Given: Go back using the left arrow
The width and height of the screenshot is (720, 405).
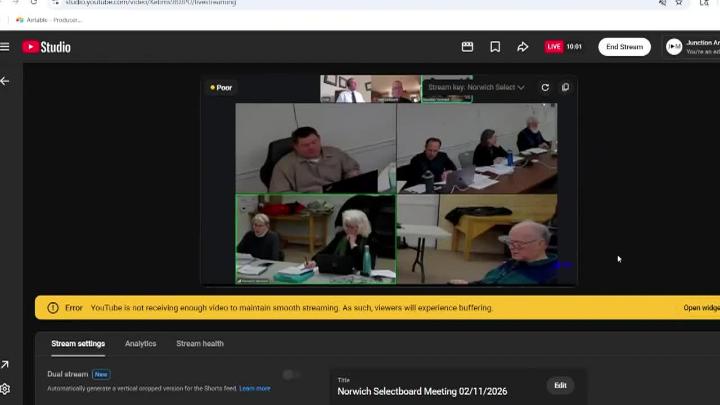Looking at the screenshot, I should pos(5,81).
